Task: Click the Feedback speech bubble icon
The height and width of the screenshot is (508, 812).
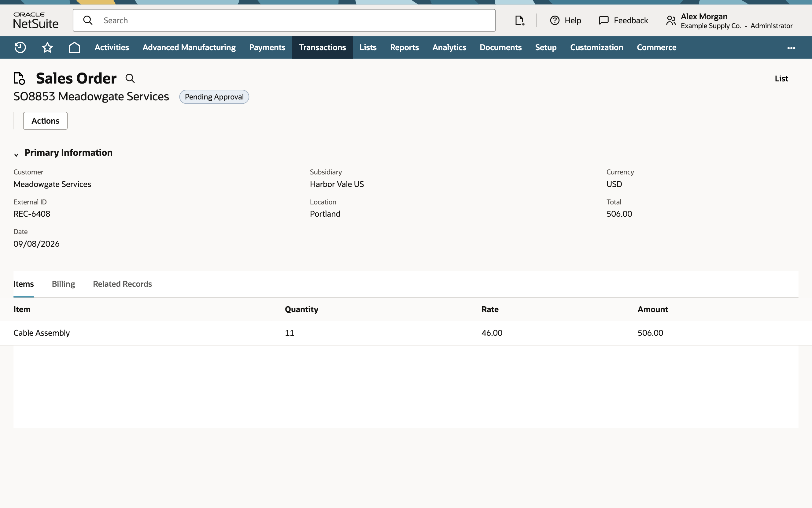Action: 603,21
